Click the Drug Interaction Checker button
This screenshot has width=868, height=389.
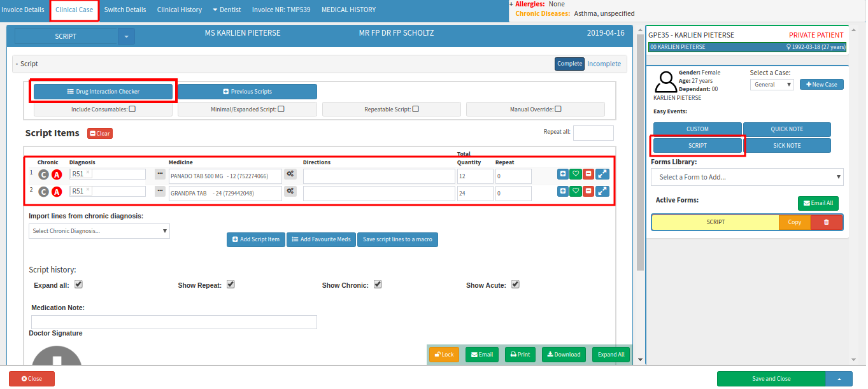tap(103, 92)
